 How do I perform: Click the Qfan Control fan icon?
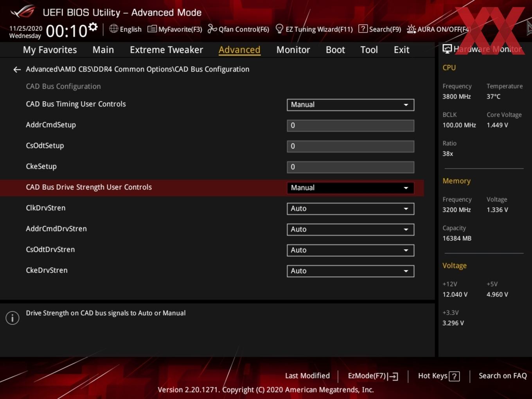(x=212, y=29)
